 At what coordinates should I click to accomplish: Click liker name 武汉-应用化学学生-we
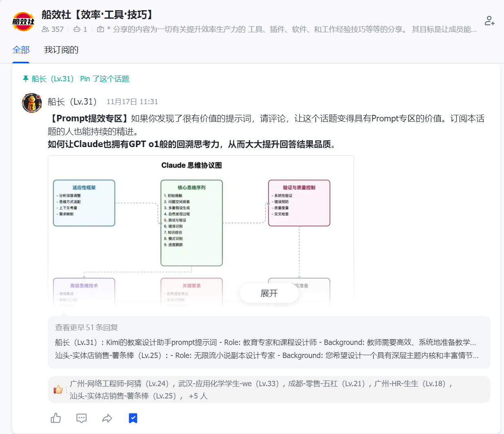229,384
